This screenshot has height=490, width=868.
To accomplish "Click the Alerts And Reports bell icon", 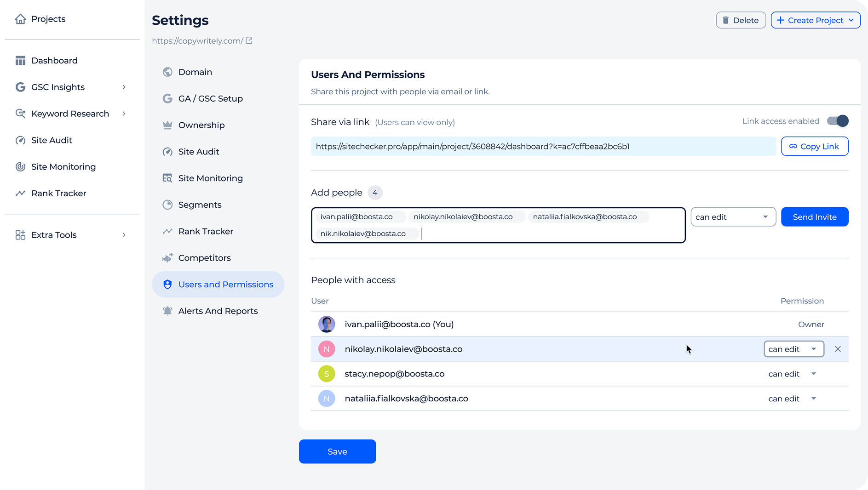I will [167, 311].
